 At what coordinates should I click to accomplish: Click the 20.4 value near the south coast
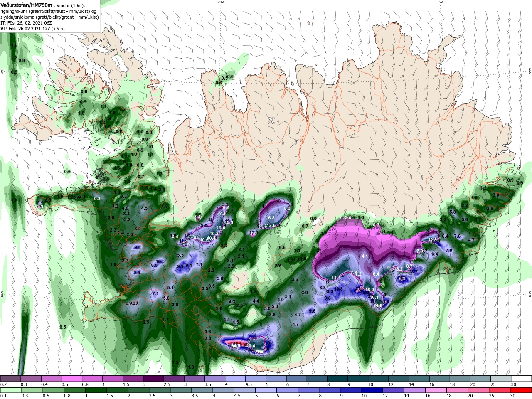pyautogui.click(x=251, y=345)
